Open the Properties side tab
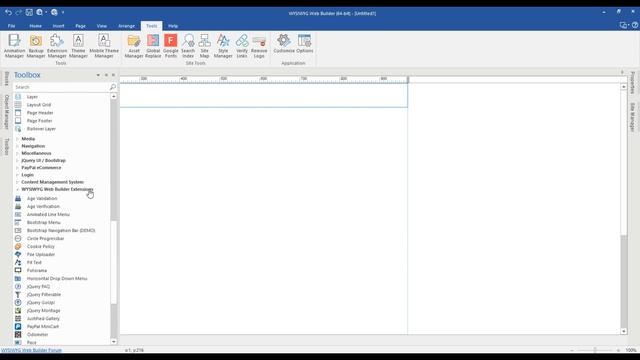640x360 pixels. [633, 82]
